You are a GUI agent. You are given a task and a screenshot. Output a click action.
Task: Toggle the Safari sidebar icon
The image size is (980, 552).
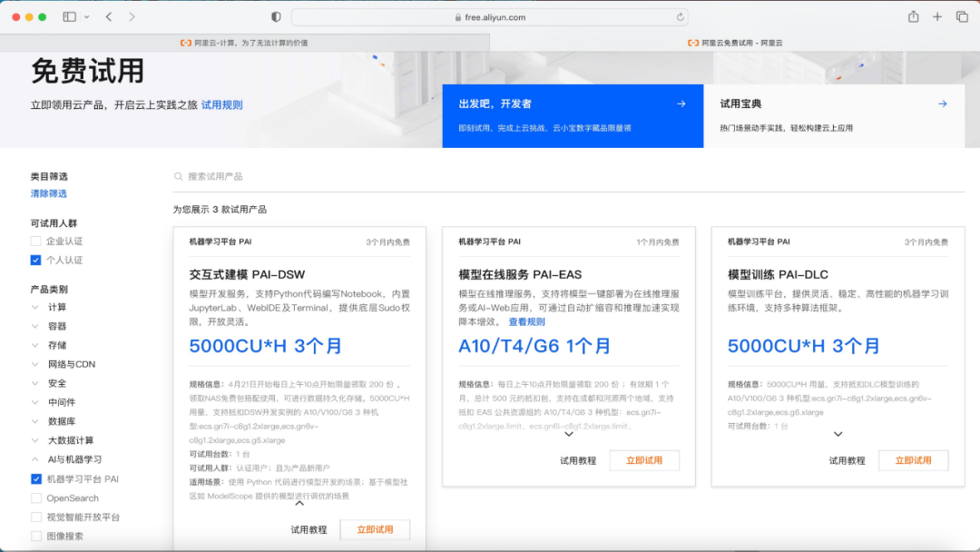[69, 17]
